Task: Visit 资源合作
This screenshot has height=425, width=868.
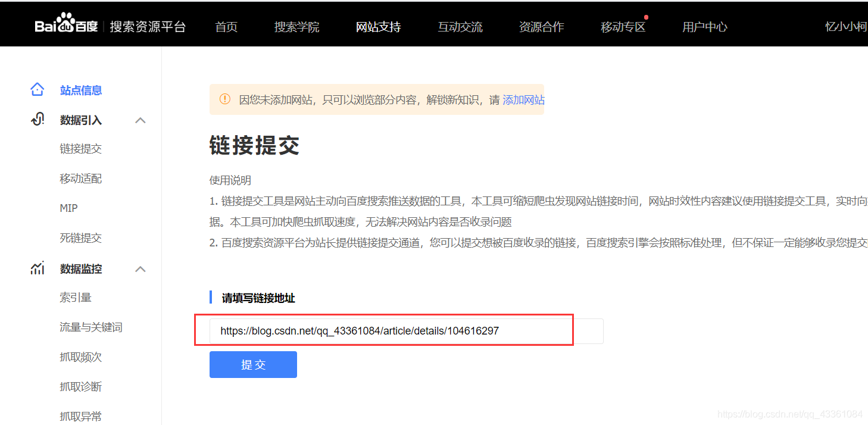Action: [541, 26]
